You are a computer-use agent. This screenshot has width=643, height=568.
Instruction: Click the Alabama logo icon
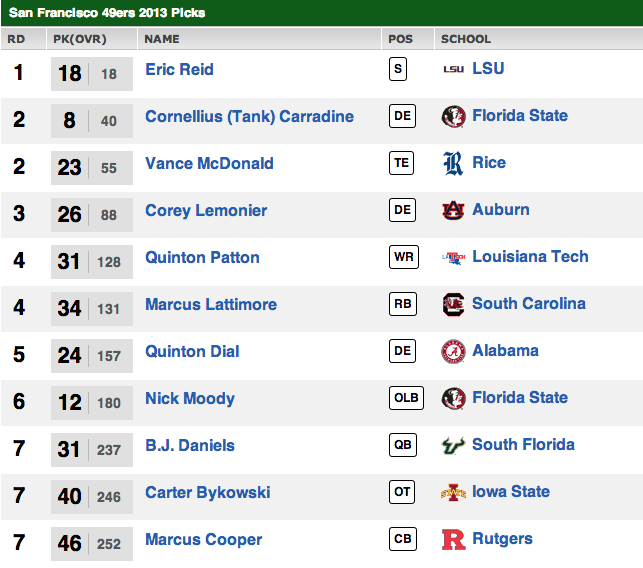(x=453, y=351)
